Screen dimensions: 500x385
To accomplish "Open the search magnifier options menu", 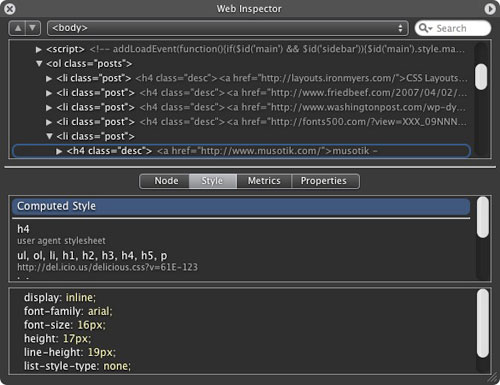I will tap(425, 28).
